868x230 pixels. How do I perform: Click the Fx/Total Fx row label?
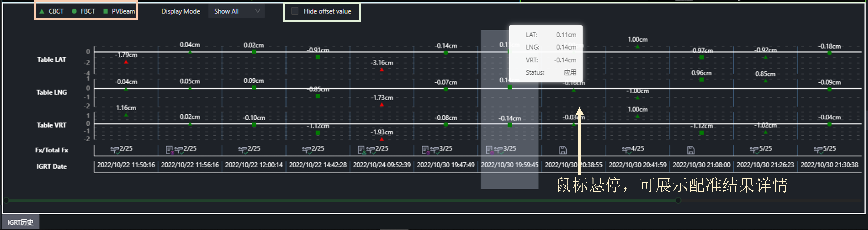(52, 150)
